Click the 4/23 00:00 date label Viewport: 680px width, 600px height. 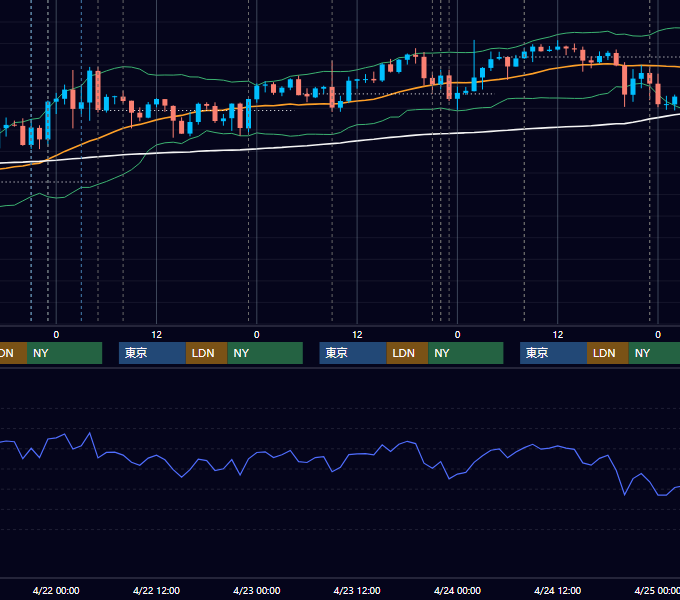257,590
